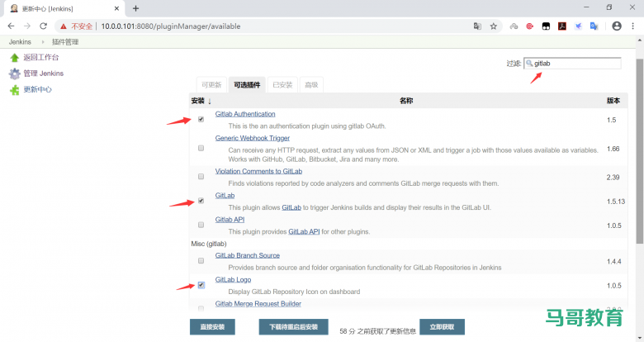Click the 立即获取 button
Image resolution: width=644 pixels, height=342 pixels.
click(442, 327)
